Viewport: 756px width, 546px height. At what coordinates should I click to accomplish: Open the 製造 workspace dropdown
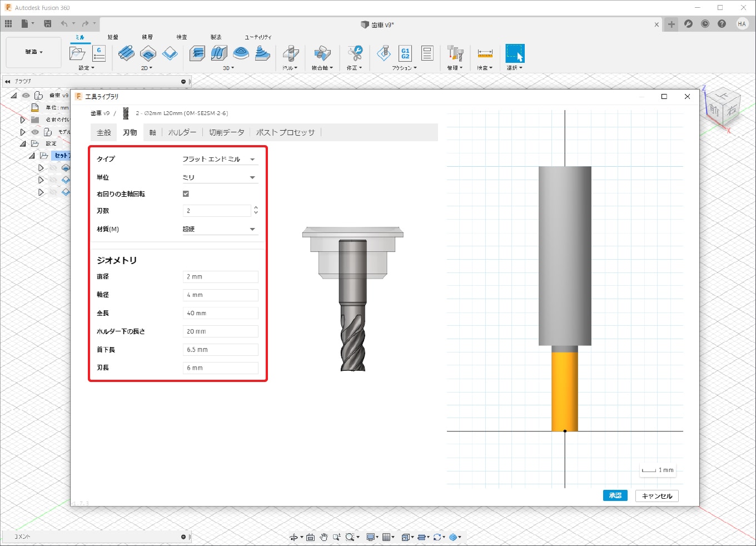[33, 52]
